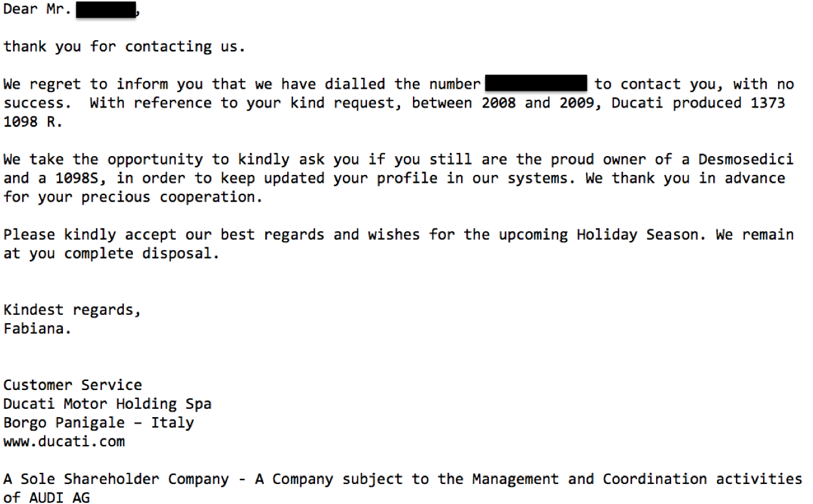This screenshot has height=504, width=813.
Task: Click the year 2008 in the email
Action: click(x=499, y=103)
